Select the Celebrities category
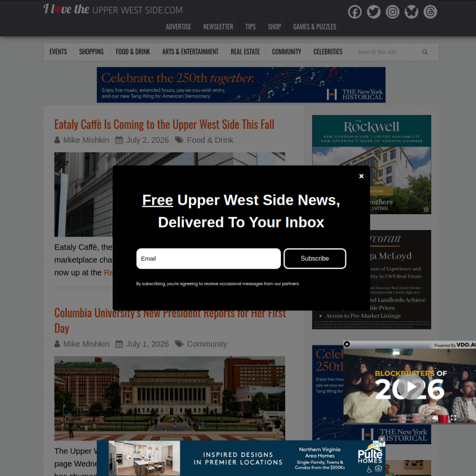 pyautogui.click(x=328, y=52)
